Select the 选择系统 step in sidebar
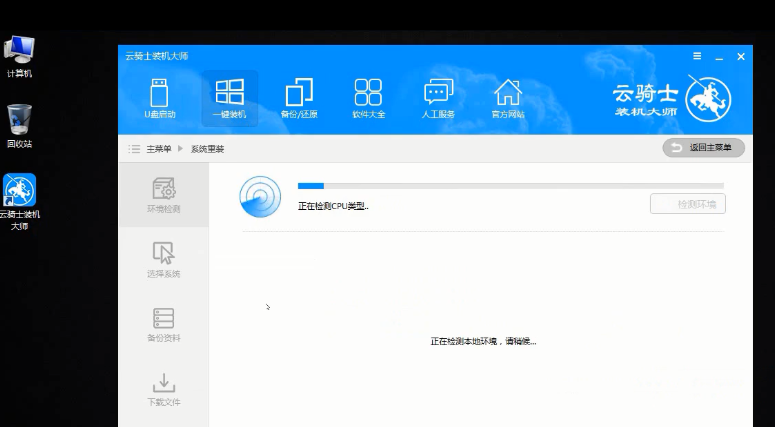775x427 pixels. pos(164,259)
